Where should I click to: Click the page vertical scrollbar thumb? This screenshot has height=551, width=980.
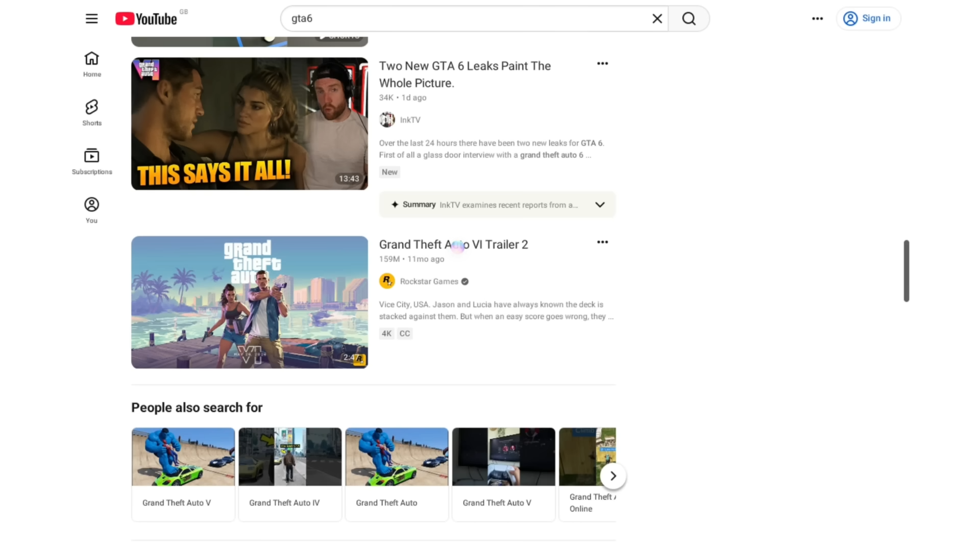(906, 271)
